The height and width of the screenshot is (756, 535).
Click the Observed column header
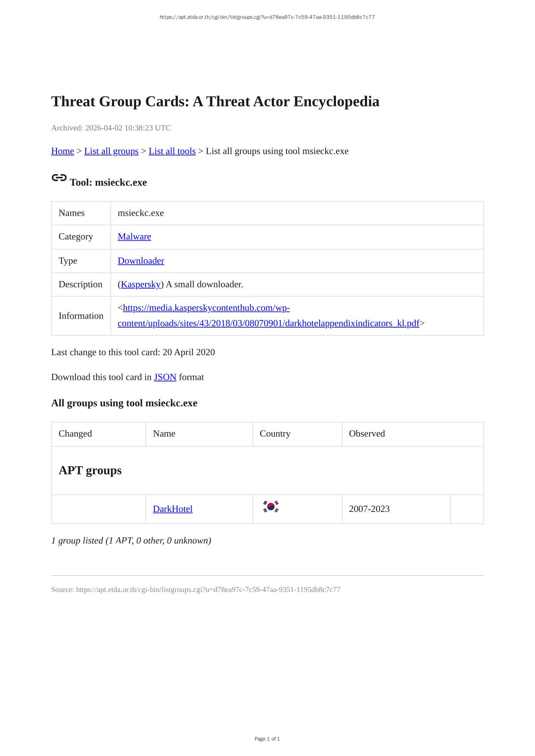click(x=367, y=434)
